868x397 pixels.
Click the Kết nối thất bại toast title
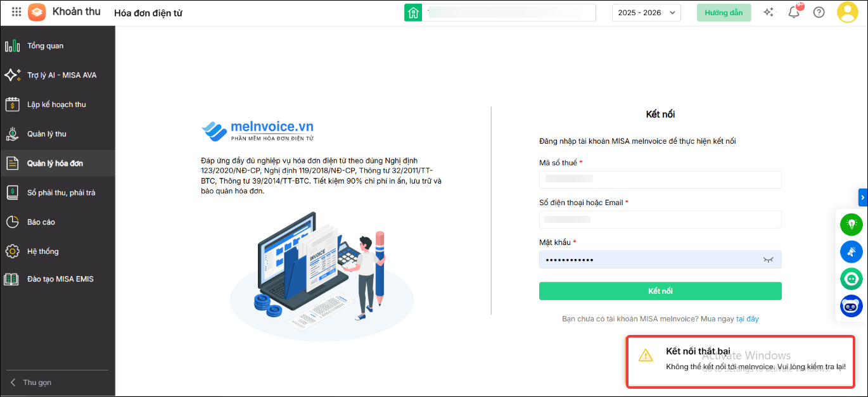point(698,351)
